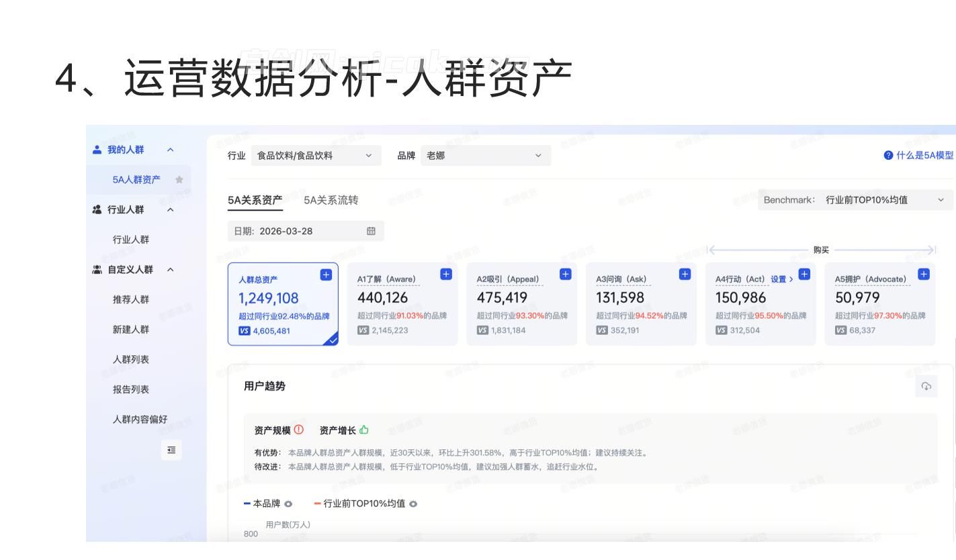
Task: Click plus icon on A2吸引 card
Action: 566,274
